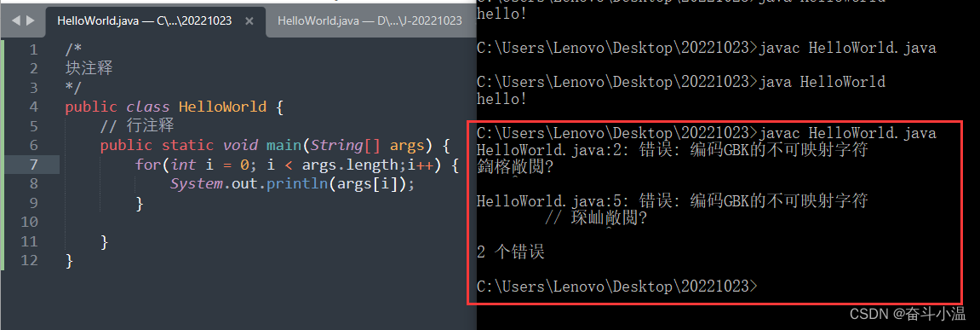The image size is (980, 330).
Task: Switch to HelloWorld.java tab for D\...\J-20221023
Action: click(x=370, y=20)
